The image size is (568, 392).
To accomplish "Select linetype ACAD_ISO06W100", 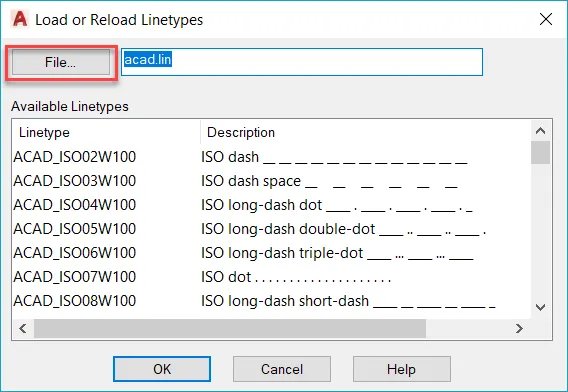I will pos(75,253).
